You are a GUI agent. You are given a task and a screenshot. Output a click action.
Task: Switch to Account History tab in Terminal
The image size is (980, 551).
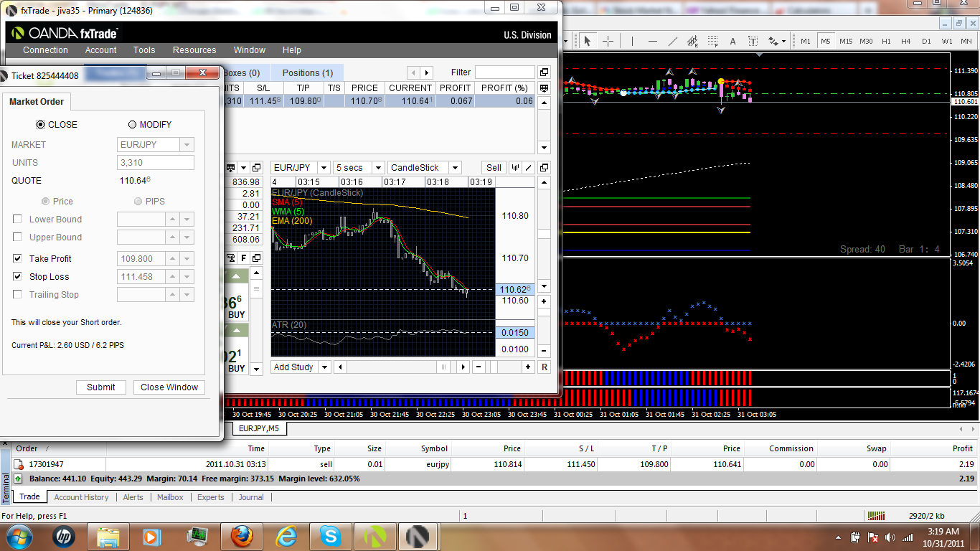click(81, 497)
